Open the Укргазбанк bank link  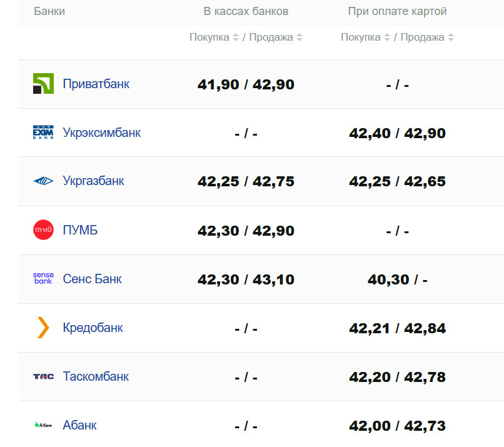(94, 181)
